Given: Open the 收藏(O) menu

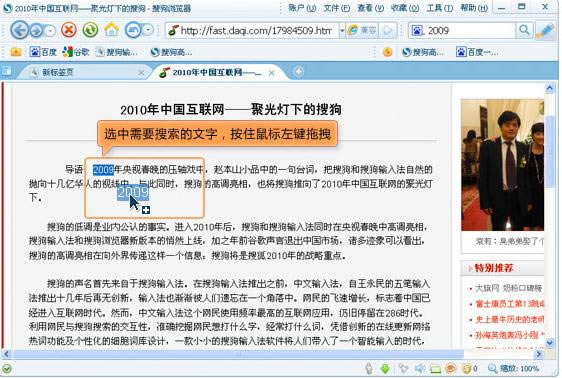Looking at the screenshot, I should pos(405,8).
